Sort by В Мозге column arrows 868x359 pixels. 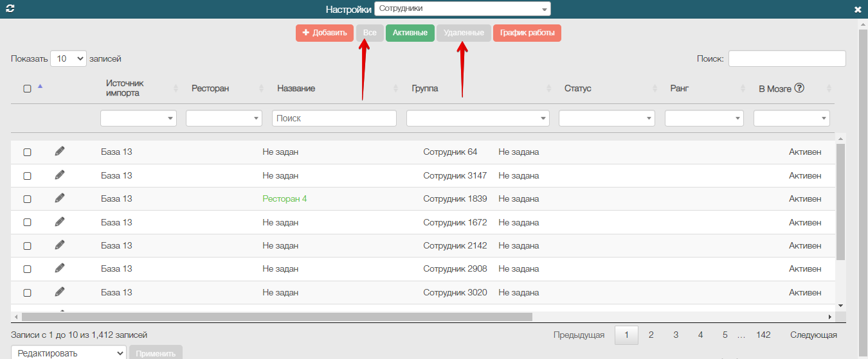829,89
